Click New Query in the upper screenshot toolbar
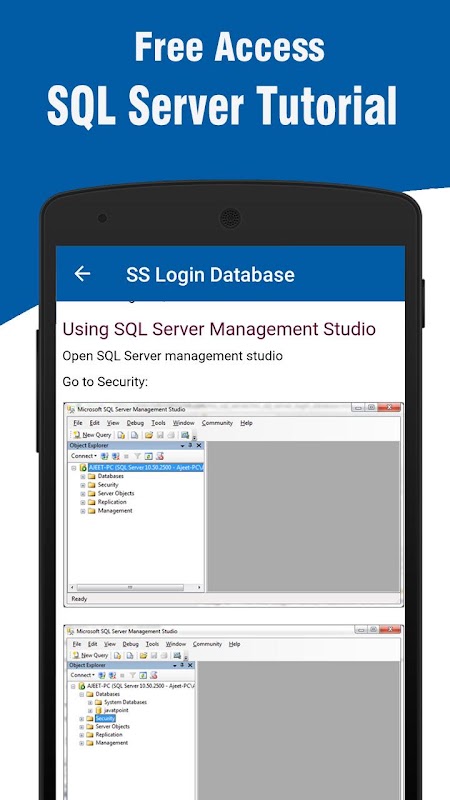The height and width of the screenshot is (800, 450). 92,435
